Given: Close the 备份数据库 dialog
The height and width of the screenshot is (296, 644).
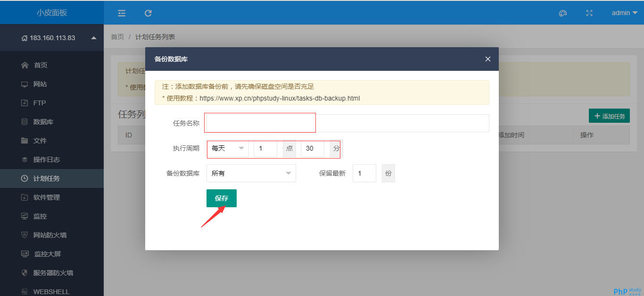Looking at the screenshot, I should [488, 59].
